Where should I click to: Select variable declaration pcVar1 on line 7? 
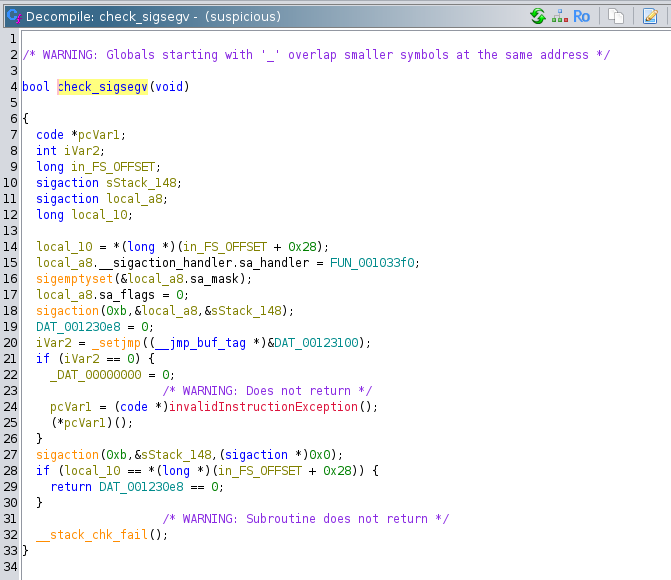[98, 135]
